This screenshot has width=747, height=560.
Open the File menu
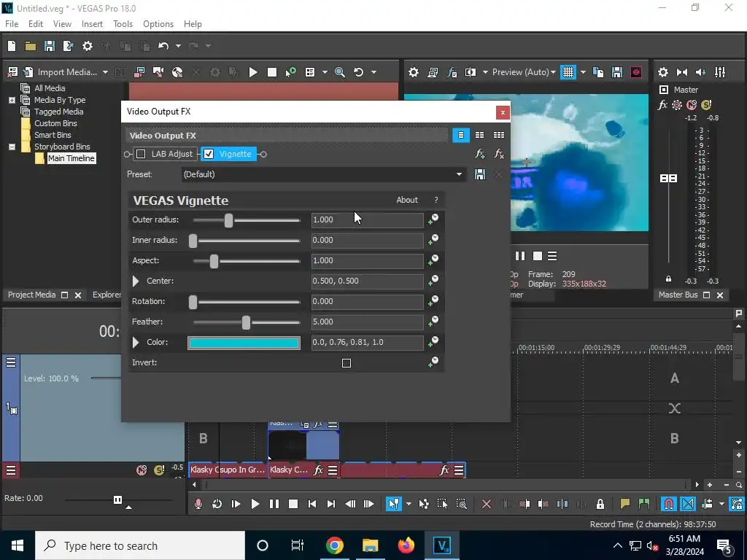(12, 24)
